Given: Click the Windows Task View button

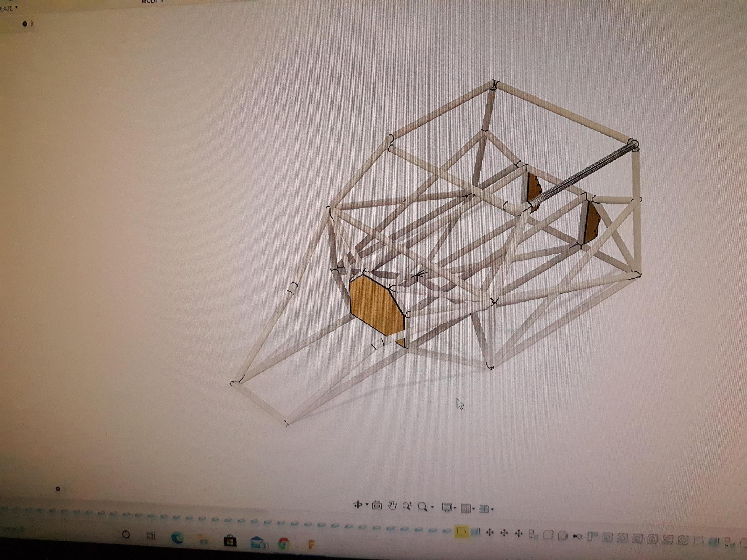Looking at the screenshot, I should pyautogui.click(x=151, y=536).
